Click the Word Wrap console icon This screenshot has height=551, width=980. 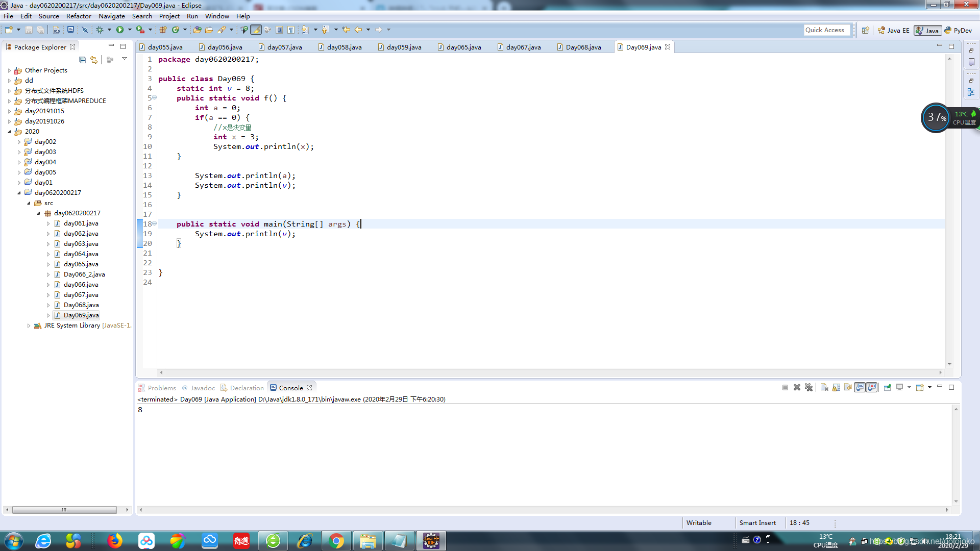pos(848,388)
